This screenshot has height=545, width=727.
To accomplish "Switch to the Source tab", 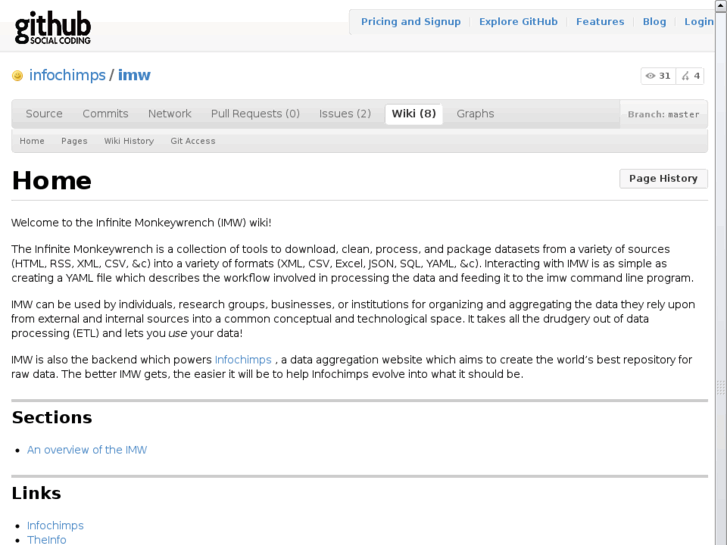I will click(44, 114).
